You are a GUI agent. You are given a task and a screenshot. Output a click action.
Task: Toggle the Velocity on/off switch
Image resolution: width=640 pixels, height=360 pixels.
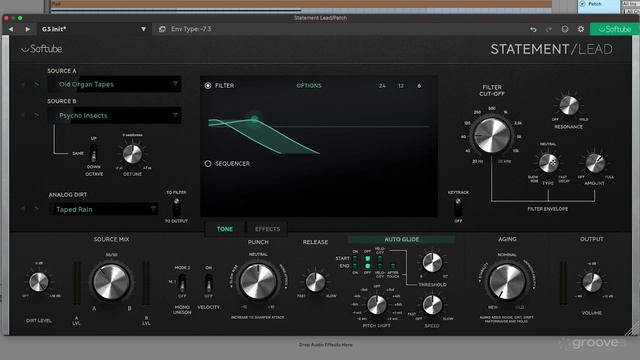[209, 282]
